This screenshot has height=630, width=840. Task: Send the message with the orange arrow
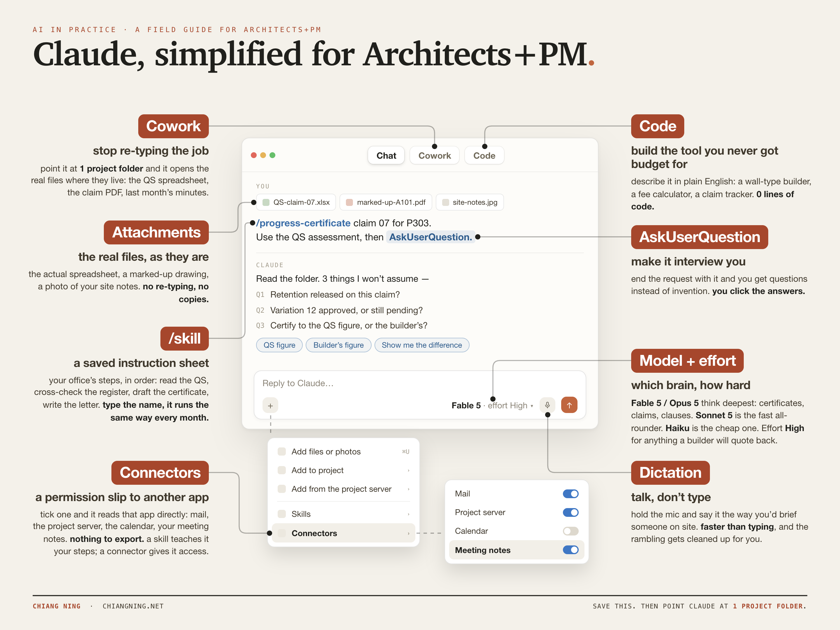coord(569,405)
